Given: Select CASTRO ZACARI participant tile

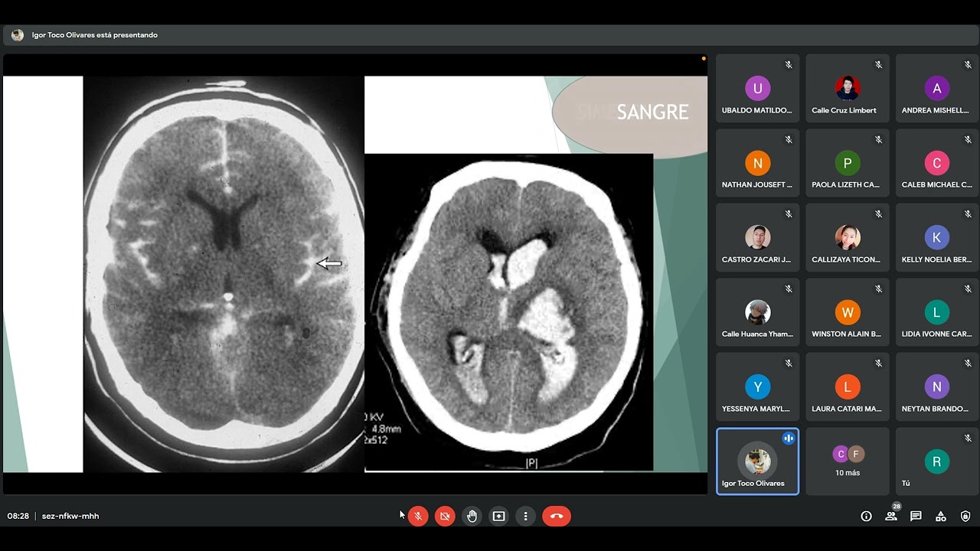Looking at the screenshot, I should [x=757, y=238].
